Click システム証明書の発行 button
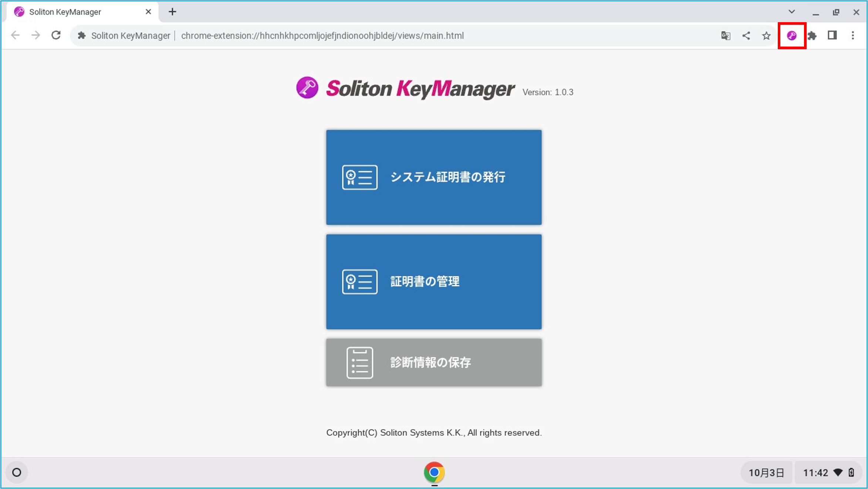 click(434, 177)
